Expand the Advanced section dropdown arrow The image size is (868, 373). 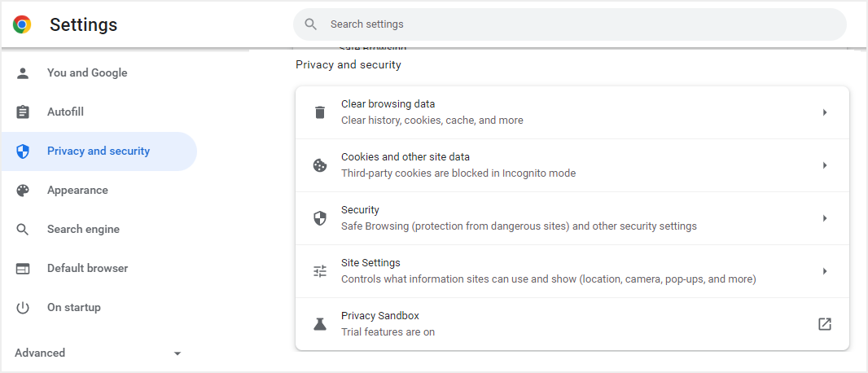click(x=178, y=353)
